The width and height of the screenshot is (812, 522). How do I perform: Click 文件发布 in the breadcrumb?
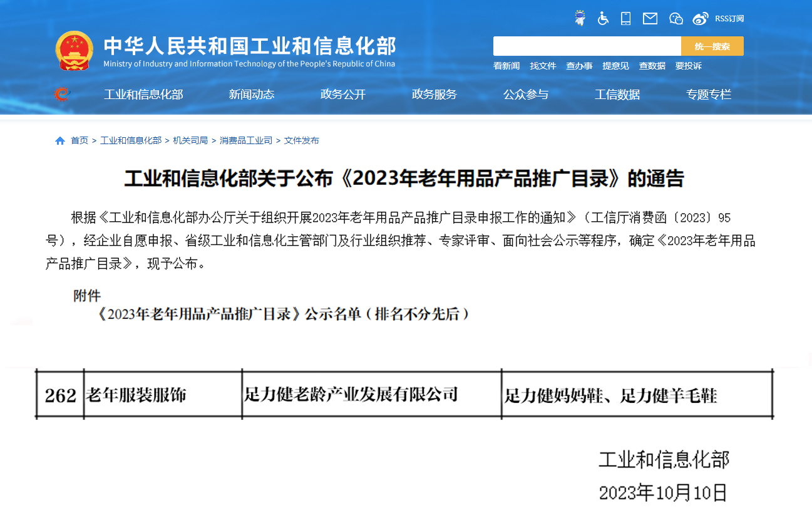[302, 140]
